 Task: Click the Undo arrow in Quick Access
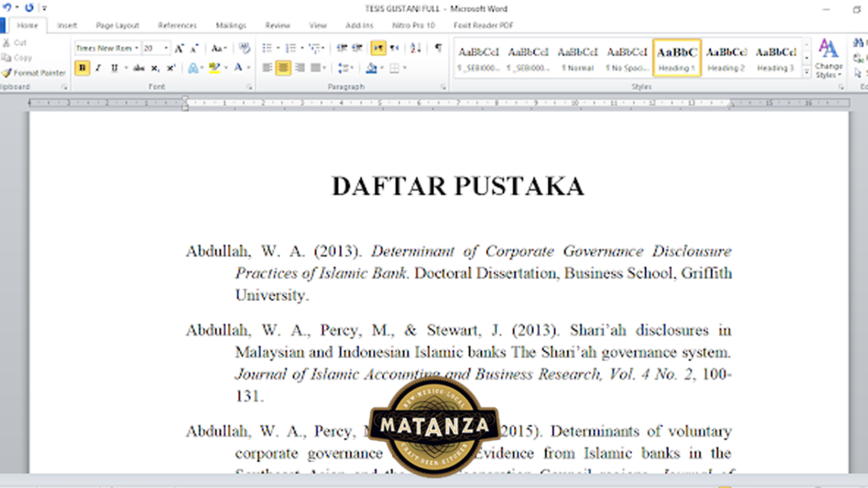click(7, 7)
